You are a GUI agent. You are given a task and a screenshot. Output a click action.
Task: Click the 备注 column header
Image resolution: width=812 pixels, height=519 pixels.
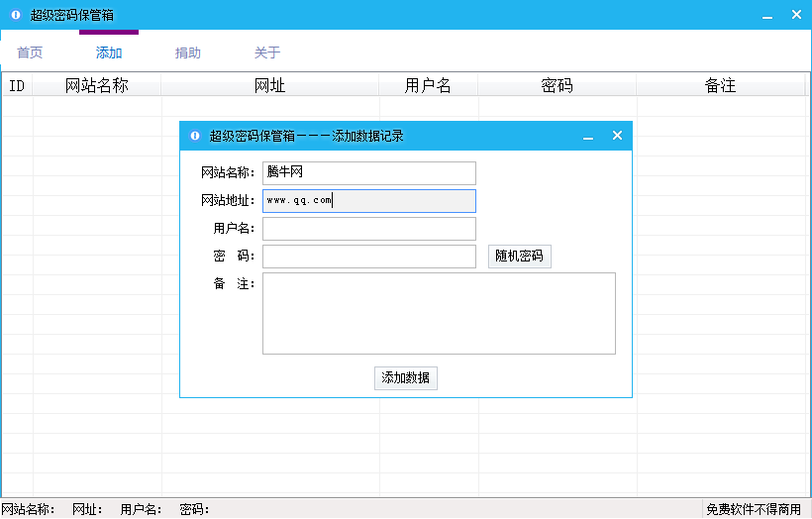720,86
